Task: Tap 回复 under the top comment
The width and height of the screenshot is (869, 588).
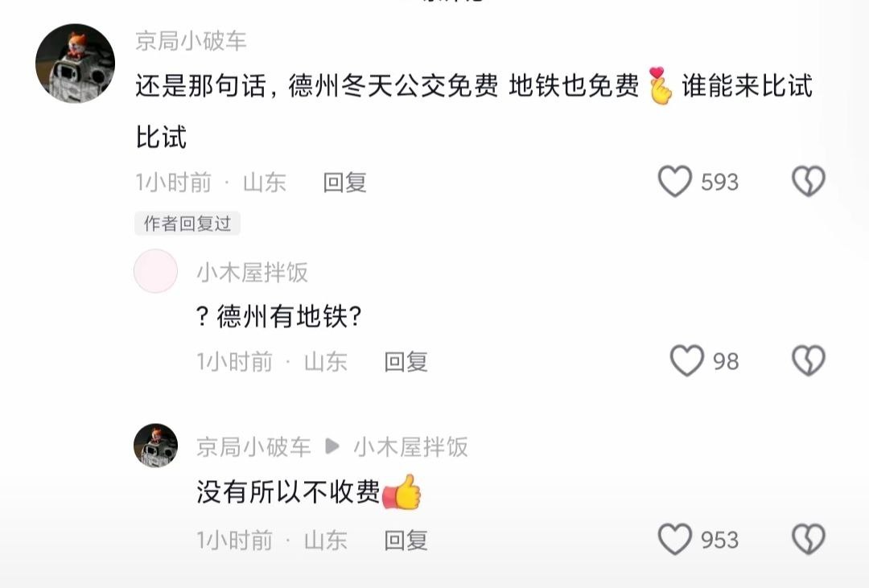Action: (344, 183)
